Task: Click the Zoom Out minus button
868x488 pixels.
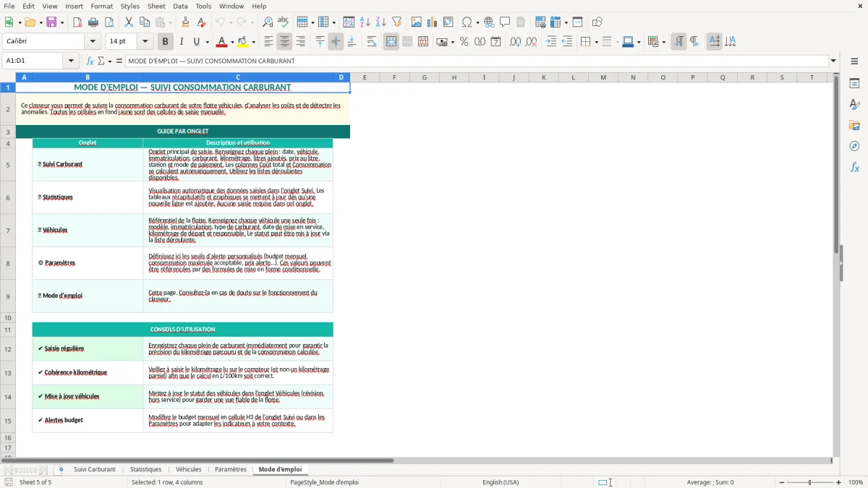Action: (x=781, y=482)
